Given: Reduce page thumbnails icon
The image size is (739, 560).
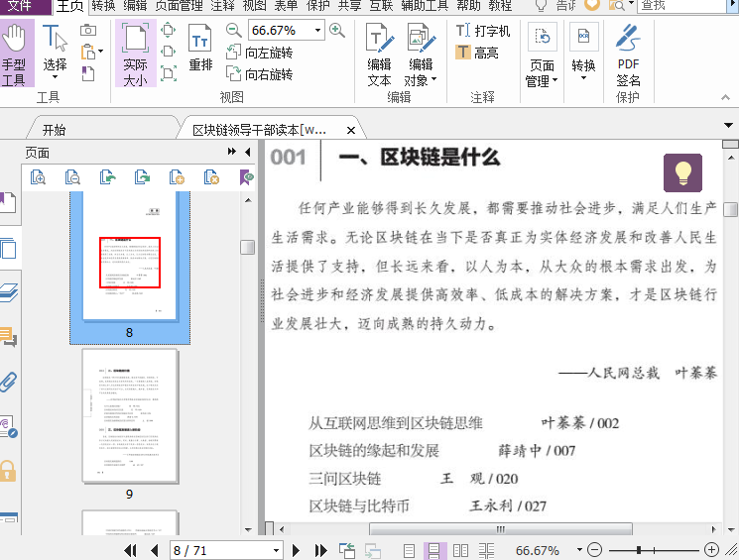Looking at the screenshot, I should [x=72, y=177].
